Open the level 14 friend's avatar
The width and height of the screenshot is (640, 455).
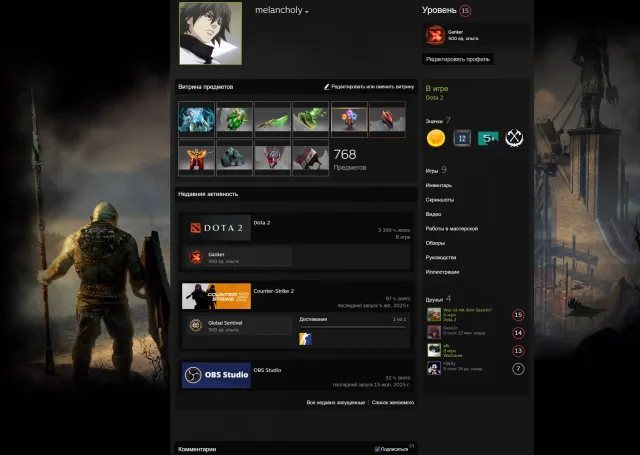pos(434,333)
